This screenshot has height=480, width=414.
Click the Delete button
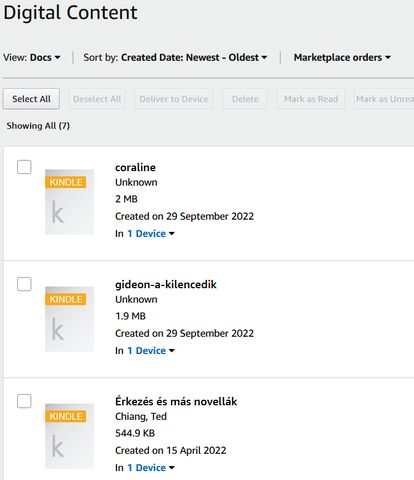click(245, 99)
